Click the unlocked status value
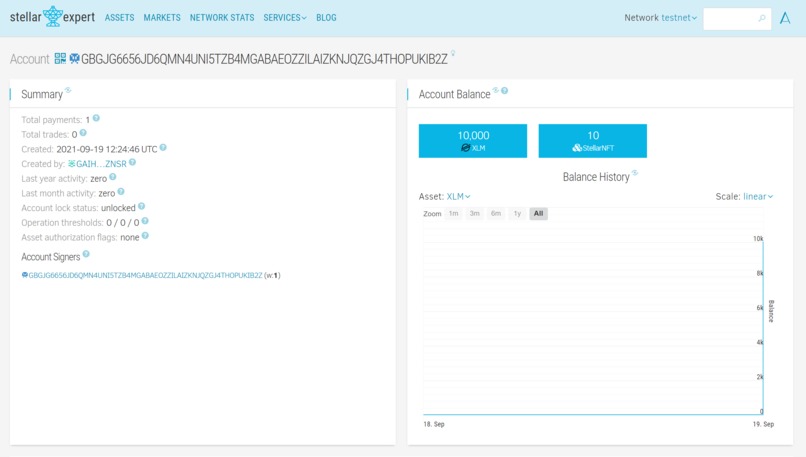The width and height of the screenshot is (806, 457). click(118, 208)
